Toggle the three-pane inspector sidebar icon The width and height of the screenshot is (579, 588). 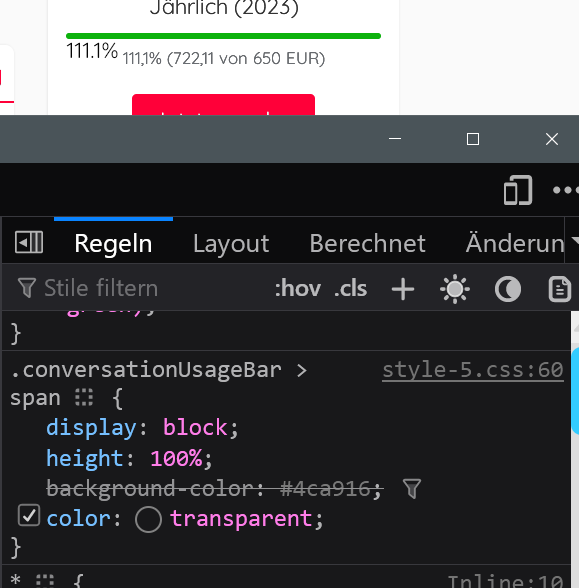point(29,242)
